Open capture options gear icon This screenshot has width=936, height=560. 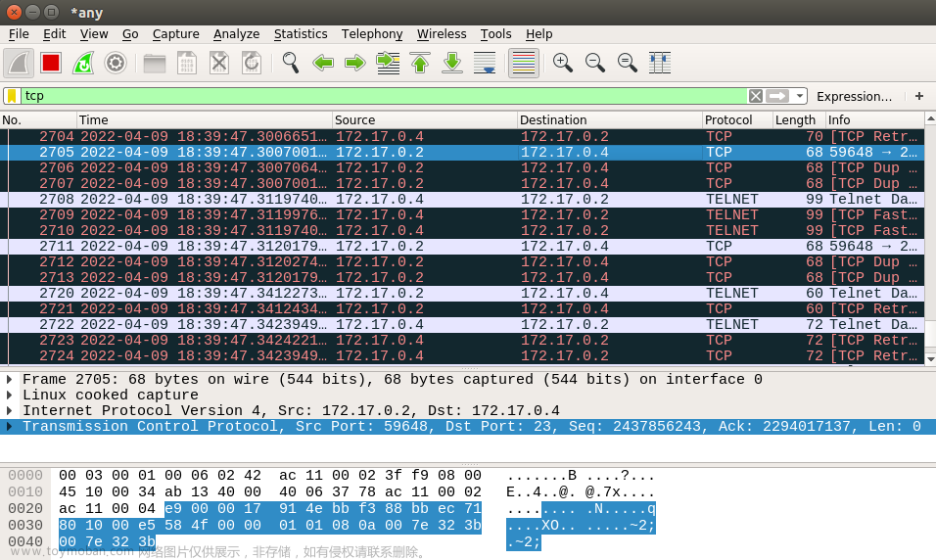click(x=116, y=63)
